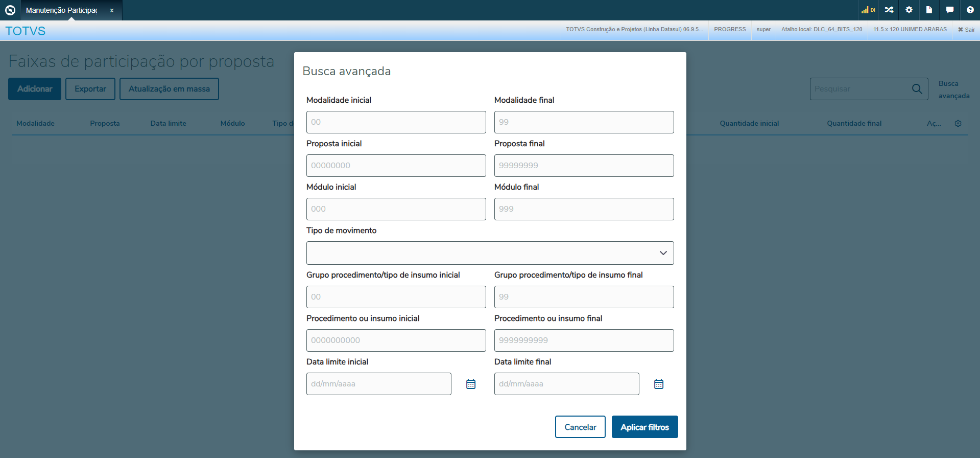Click the Sair logout link
Viewport: 980px width, 458px height.
pyautogui.click(x=966, y=30)
